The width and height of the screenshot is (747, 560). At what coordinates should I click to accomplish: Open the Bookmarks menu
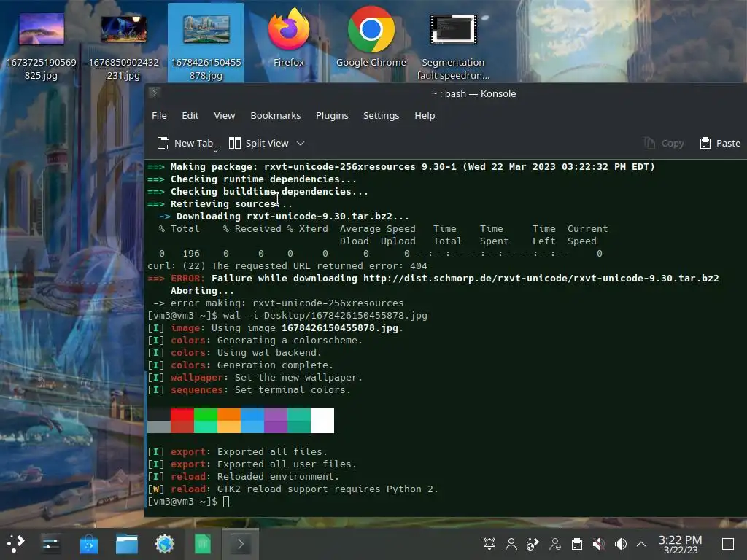pyautogui.click(x=275, y=116)
